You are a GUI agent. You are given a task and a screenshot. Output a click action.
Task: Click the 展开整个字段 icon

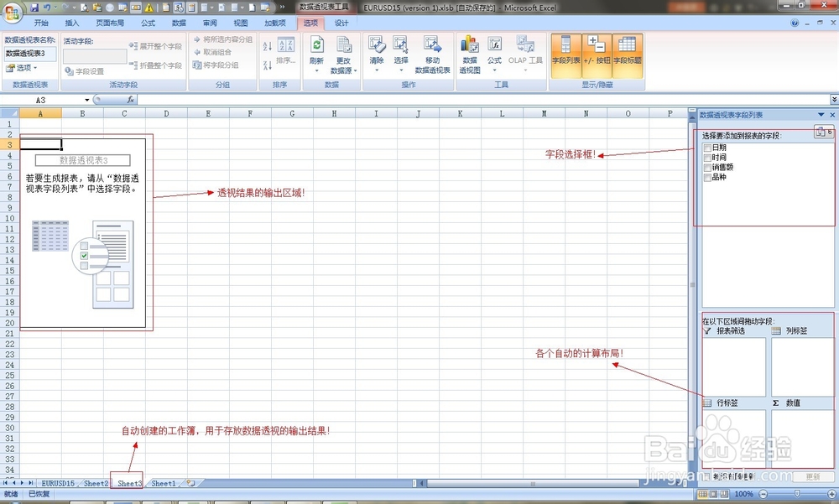[155, 45]
